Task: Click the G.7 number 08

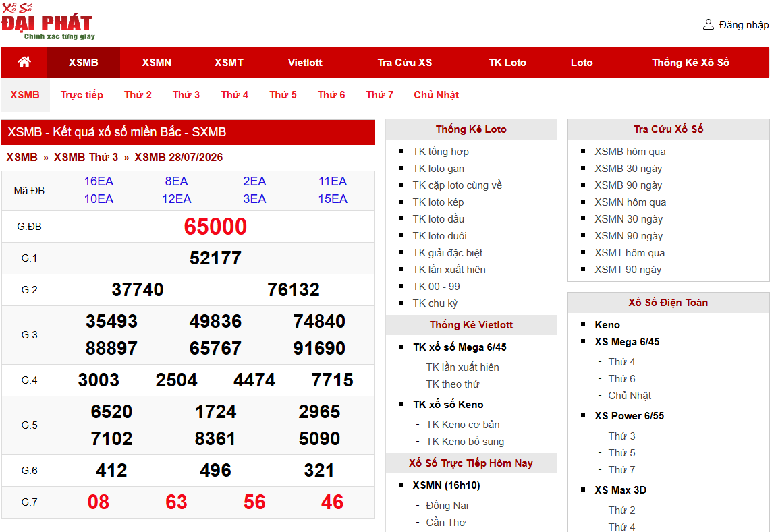Action: pyautogui.click(x=99, y=502)
